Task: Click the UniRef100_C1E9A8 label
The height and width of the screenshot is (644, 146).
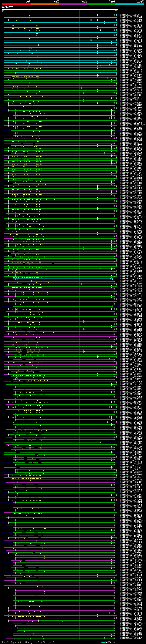Action: pos(131,633)
